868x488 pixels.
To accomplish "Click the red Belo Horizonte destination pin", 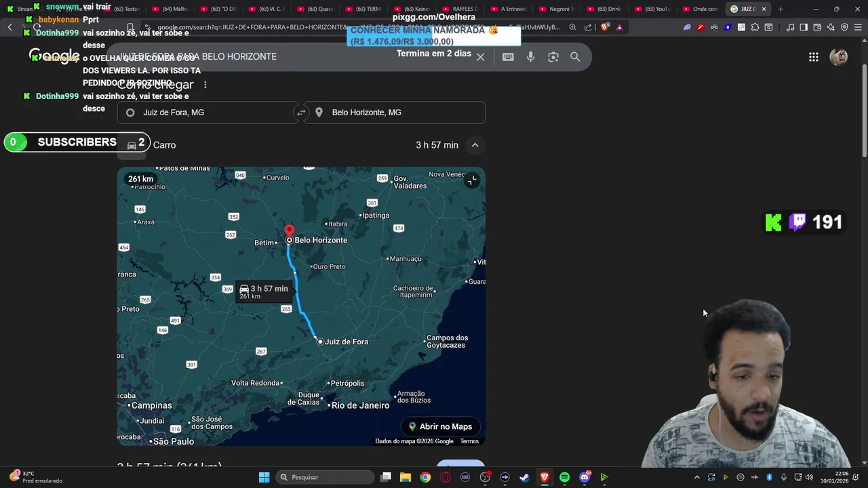I will coord(290,231).
